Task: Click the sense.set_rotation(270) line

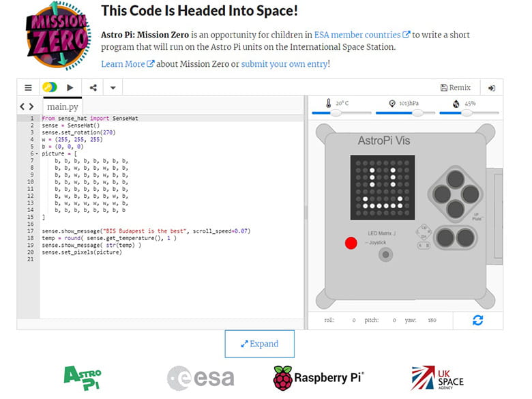Action: (78, 132)
